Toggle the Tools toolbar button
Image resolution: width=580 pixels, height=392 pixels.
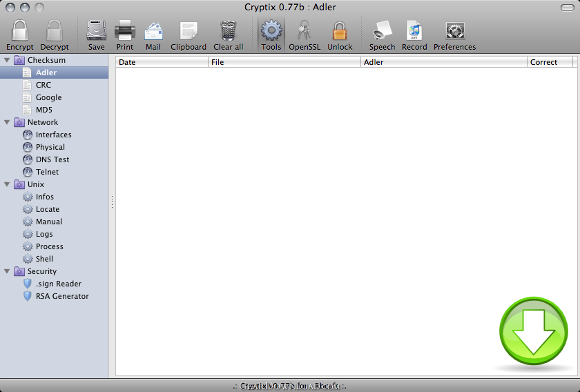point(271,31)
